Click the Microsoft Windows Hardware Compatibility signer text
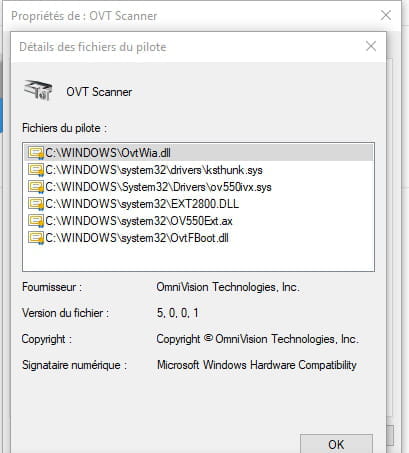The image size is (409, 453). click(x=257, y=365)
